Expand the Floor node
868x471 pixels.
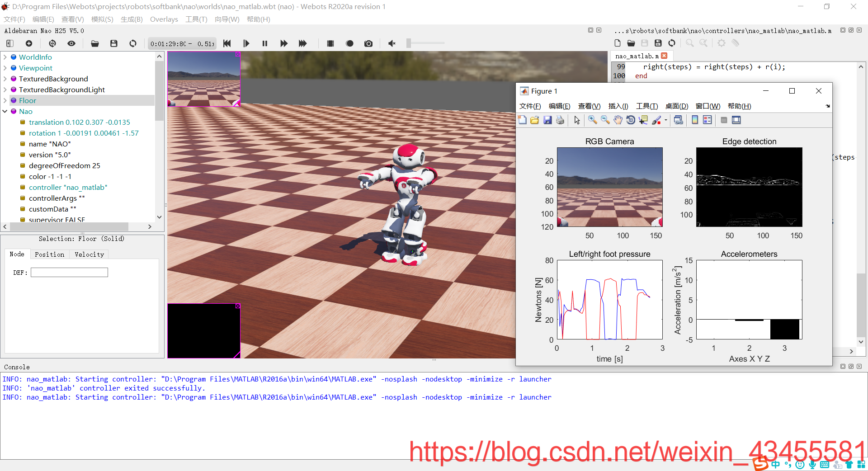pos(5,100)
